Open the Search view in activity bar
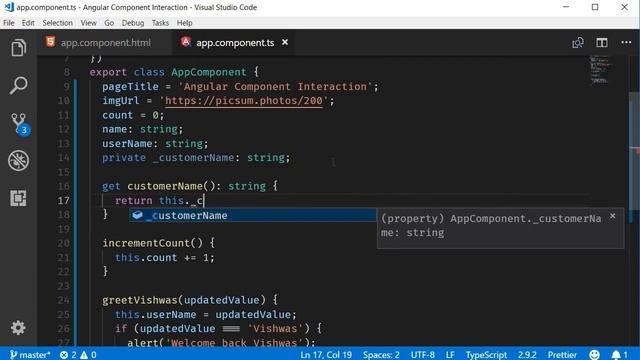 click(18, 85)
